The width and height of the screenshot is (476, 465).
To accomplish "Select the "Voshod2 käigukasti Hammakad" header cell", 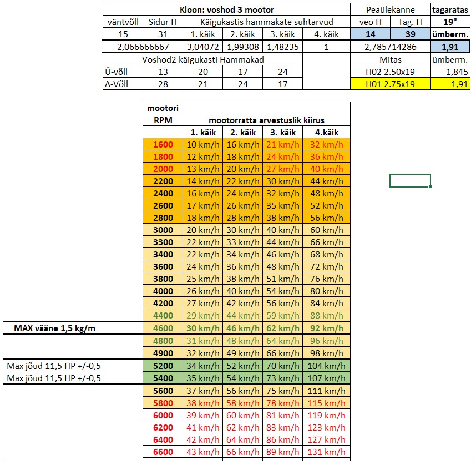I will click(x=202, y=59).
